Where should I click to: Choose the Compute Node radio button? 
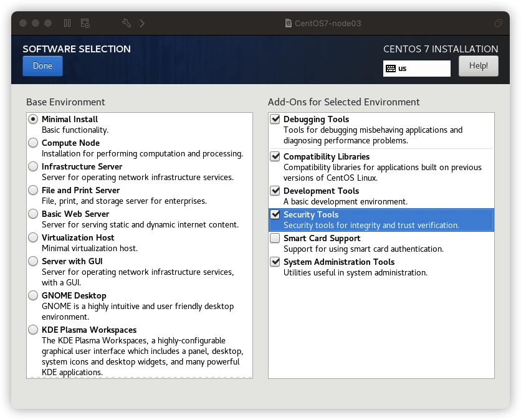click(x=33, y=143)
